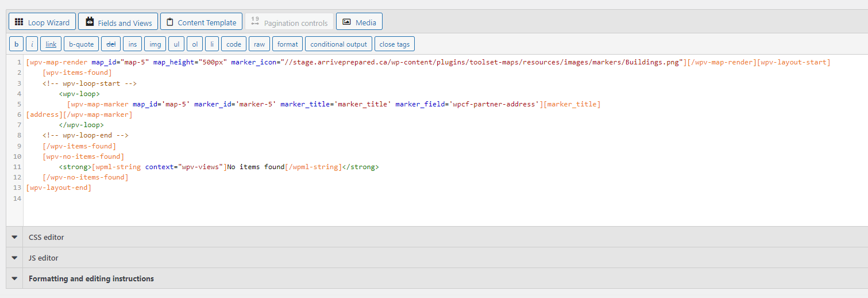
Task: Insert an li list item tag
Action: [x=212, y=44]
